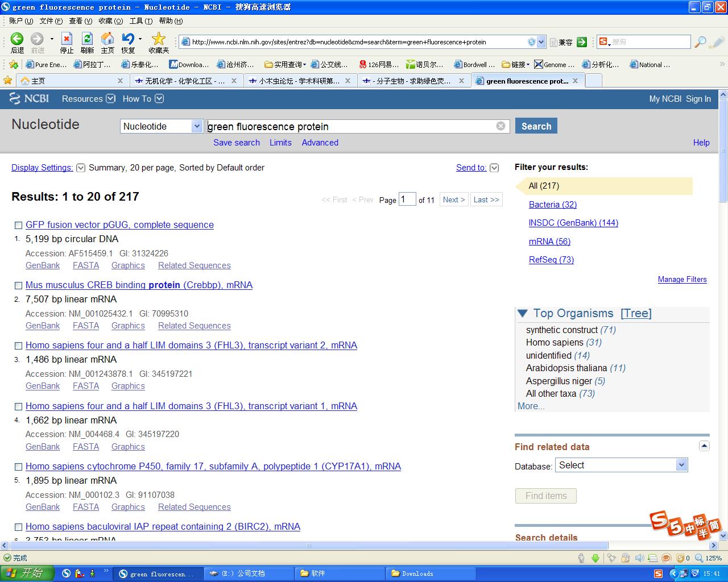Click the magnifier search icon in toolbar

click(x=701, y=41)
